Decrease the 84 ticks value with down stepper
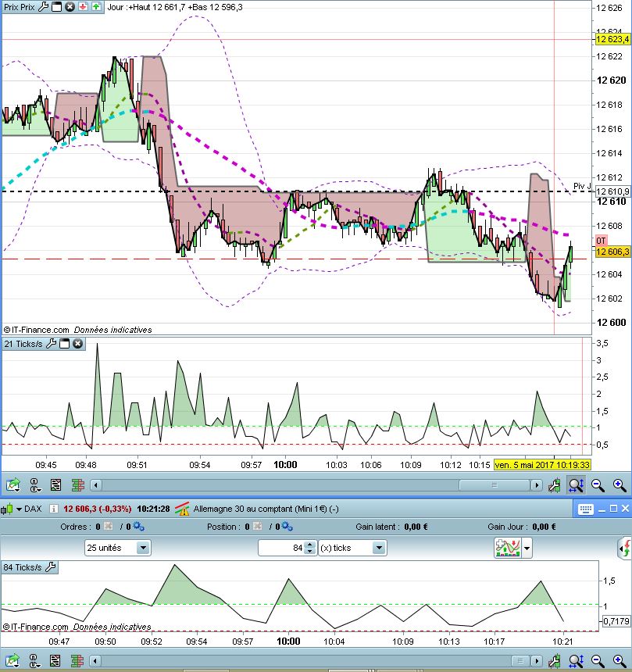This screenshot has width=632, height=672. point(310,551)
